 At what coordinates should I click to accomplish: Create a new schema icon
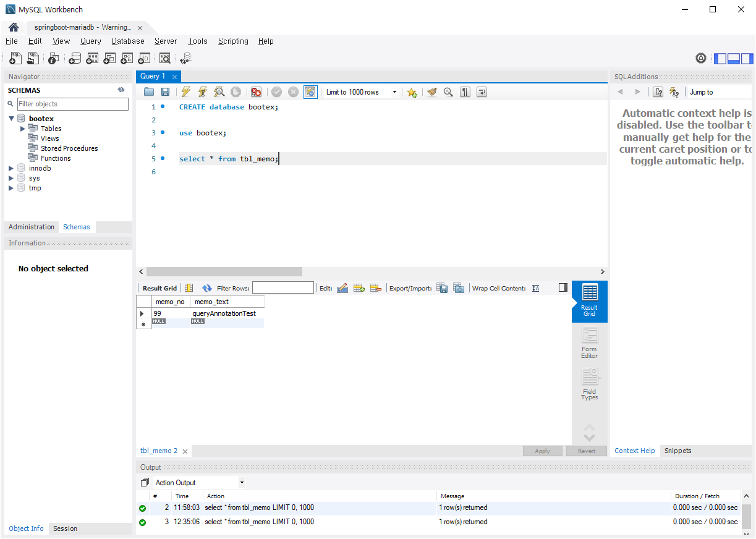coord(75,58)
